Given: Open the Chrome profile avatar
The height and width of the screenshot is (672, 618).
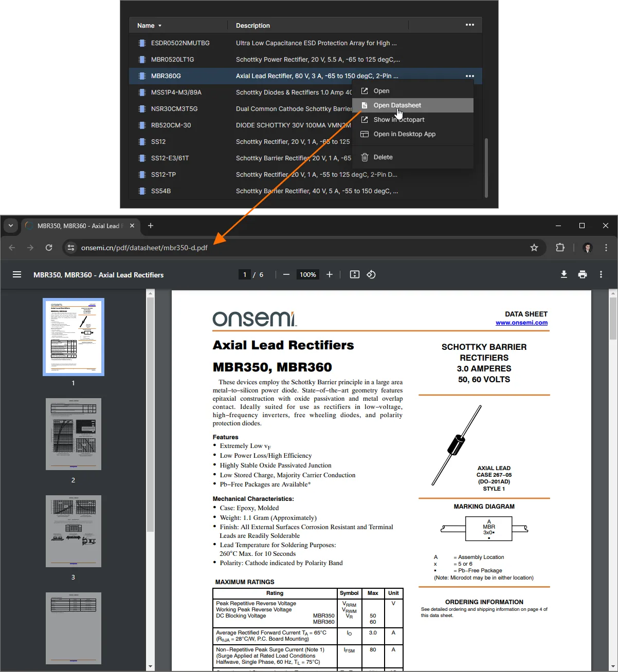Looking at the screenshot, I should pos(587,248).
